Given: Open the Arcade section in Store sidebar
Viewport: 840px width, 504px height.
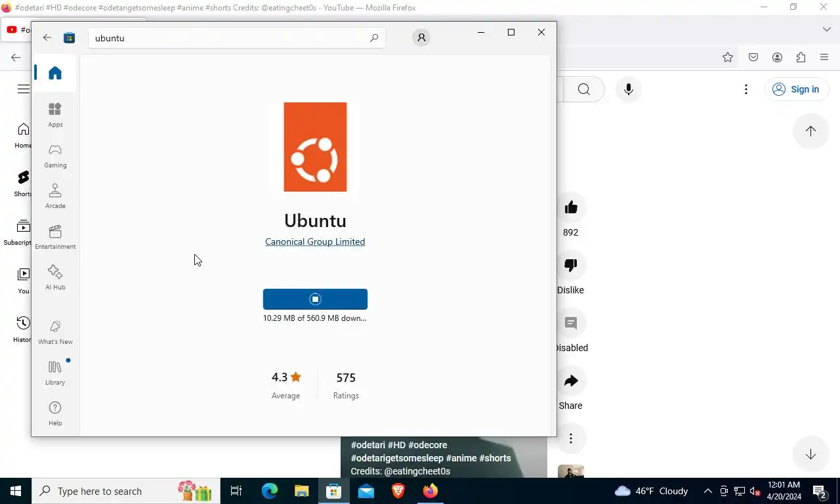Looking at the screenshot, I should point(55,196).
